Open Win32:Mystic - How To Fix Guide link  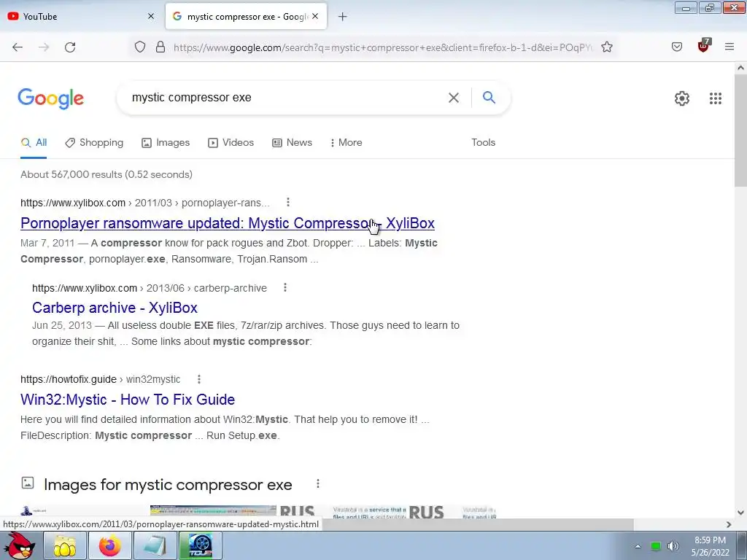pos(128,400)
